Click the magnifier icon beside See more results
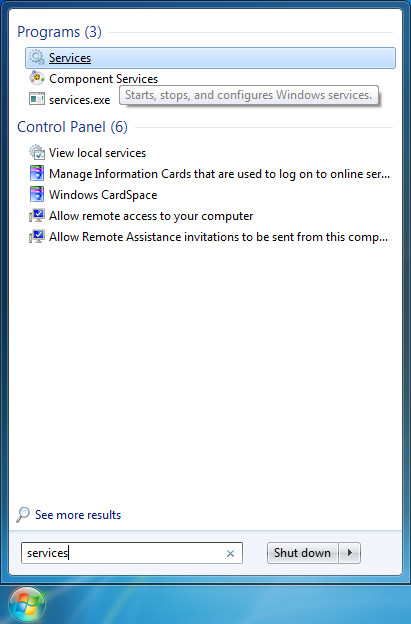Screen dimensions: 411x624 23,515
